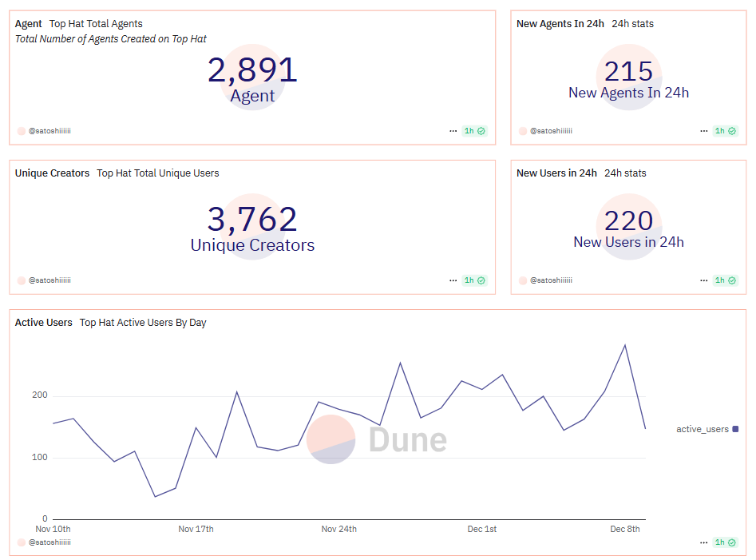Open Active Users chart three-dot menu

(x=704, y=542)
